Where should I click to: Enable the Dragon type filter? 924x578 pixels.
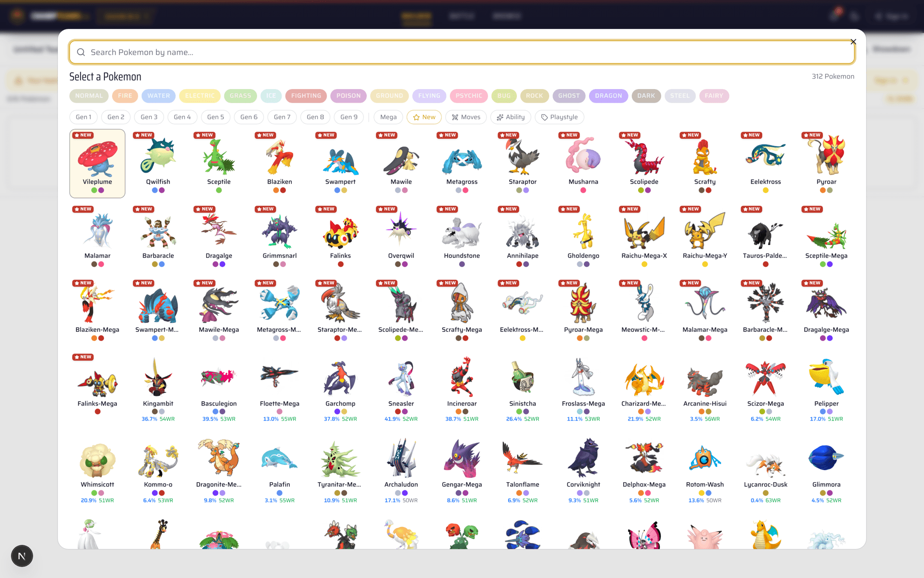click(608, 96)
